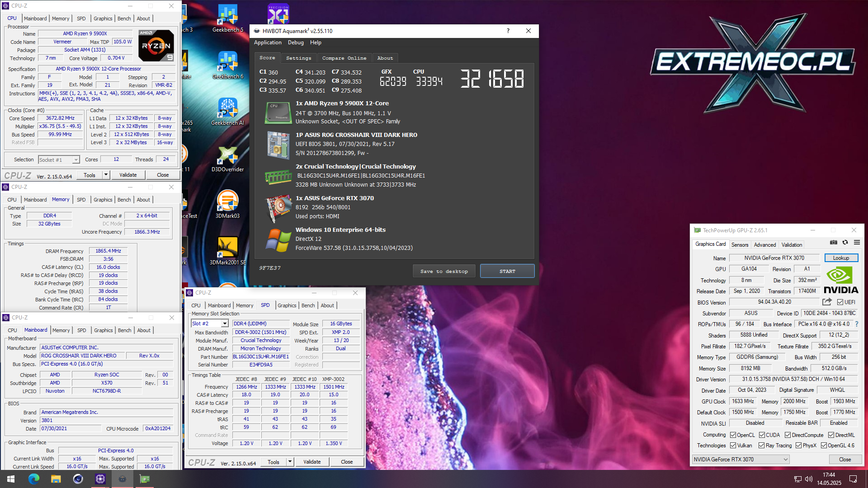The width and height of the screenshot is (868, 488).
Task: Click the GPU-Z BIOS Version field
Action: coord(774,302)
